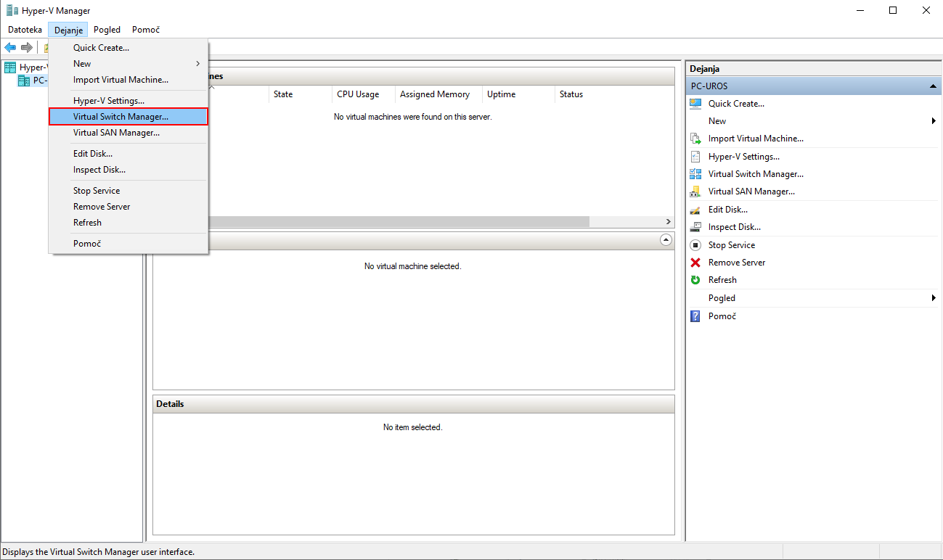Screen dimensions: 943x560
Task: Choose Inspect Disk in the dropdown menu
Action: (x=128, y=170)
